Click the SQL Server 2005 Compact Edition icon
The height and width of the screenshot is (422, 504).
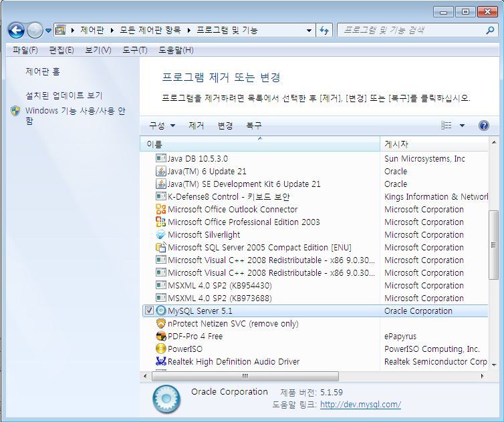(x=160, y=247)
